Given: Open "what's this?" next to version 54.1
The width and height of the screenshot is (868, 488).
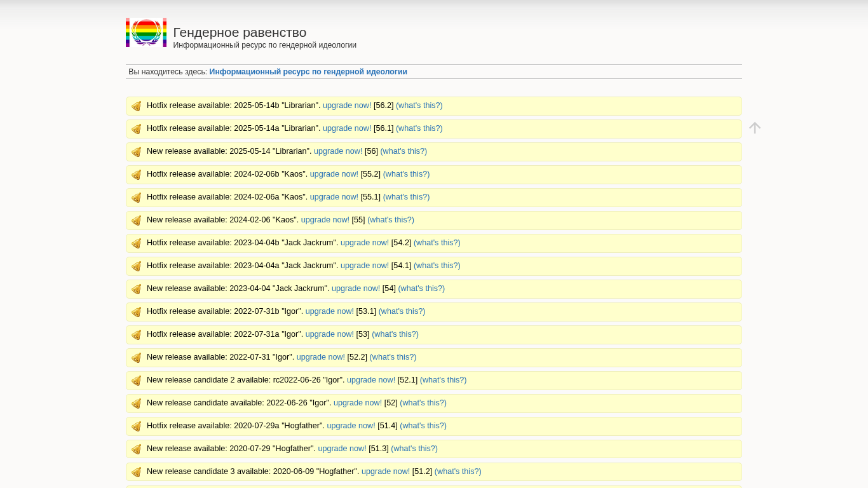Looking at the screenshot, I should coord(437,266).
